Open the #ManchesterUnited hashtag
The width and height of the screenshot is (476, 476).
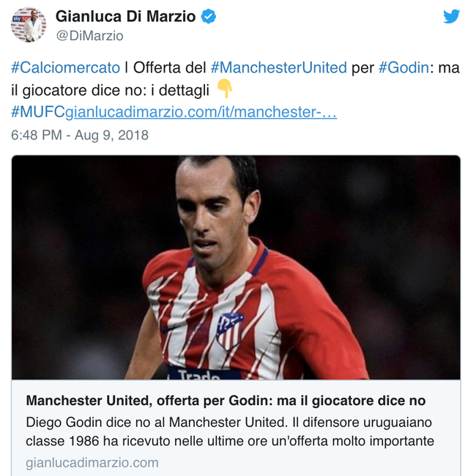tap(279, 67)
